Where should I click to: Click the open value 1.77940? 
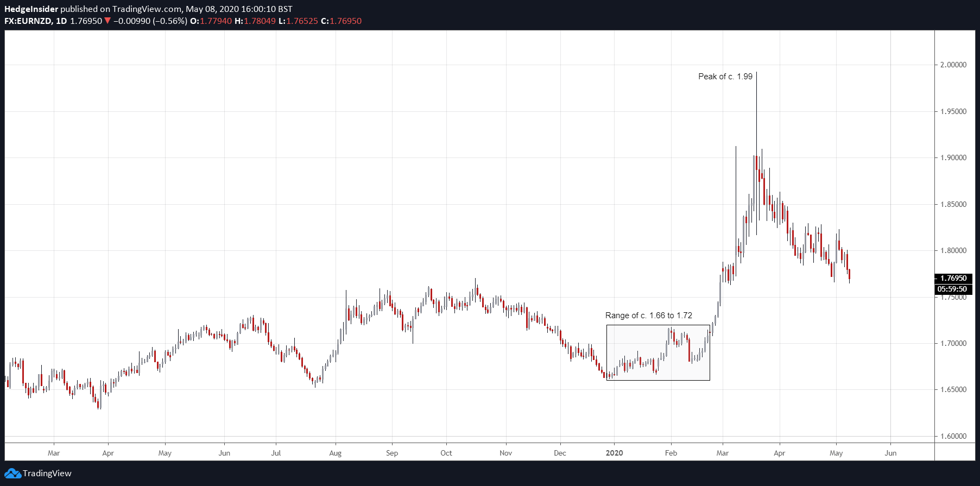point(216,21)
